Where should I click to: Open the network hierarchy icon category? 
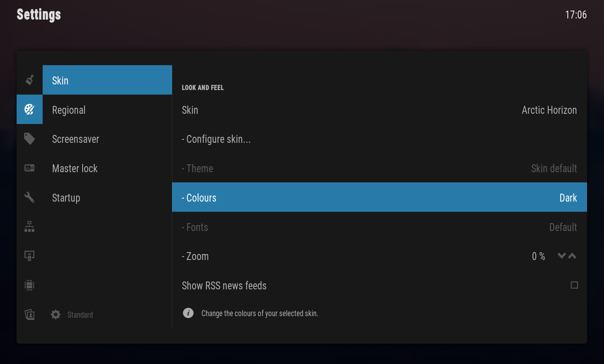(29, 226)
